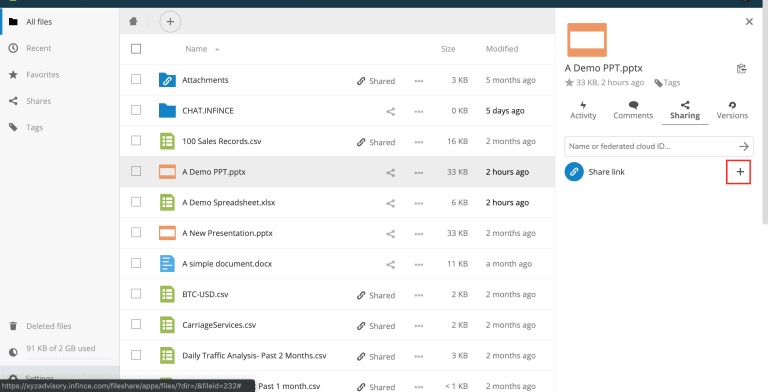This screenshot has height=392, width=768.
Task: Submit share with the arrow icon
Action: pos(744,146)
